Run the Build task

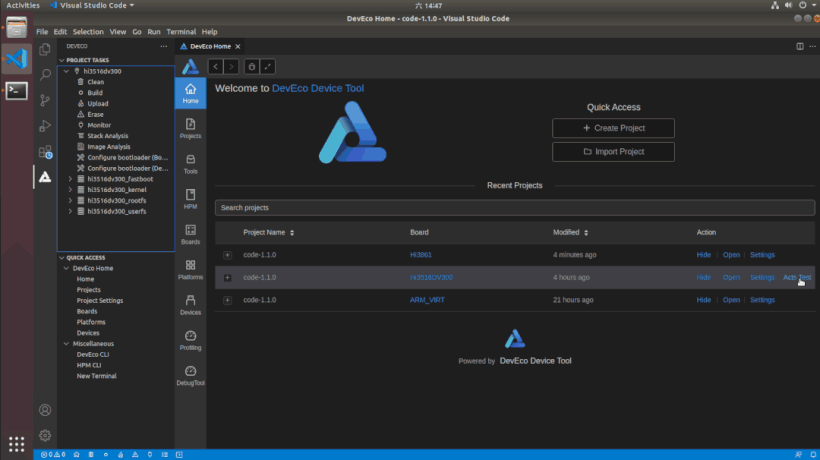pos(95,93)
